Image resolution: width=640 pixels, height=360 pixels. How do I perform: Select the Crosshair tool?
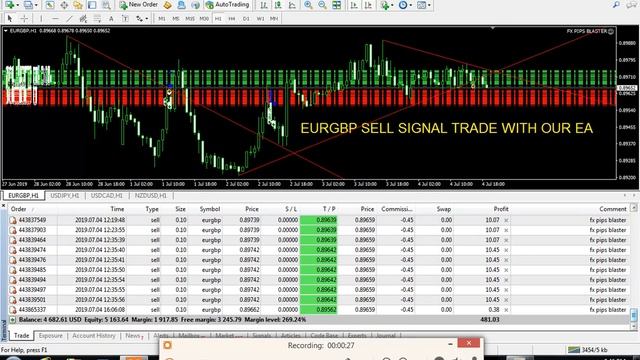click(24, 18)
